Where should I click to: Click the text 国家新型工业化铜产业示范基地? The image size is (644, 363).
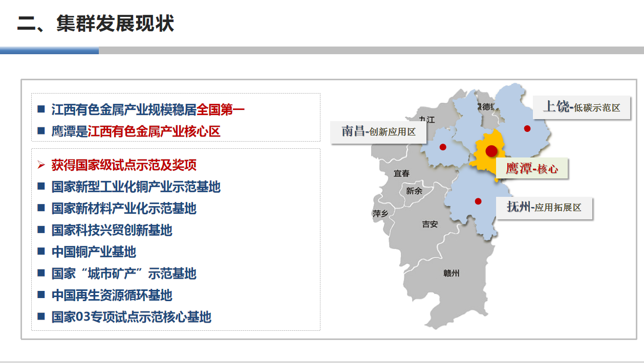[136, 187]
